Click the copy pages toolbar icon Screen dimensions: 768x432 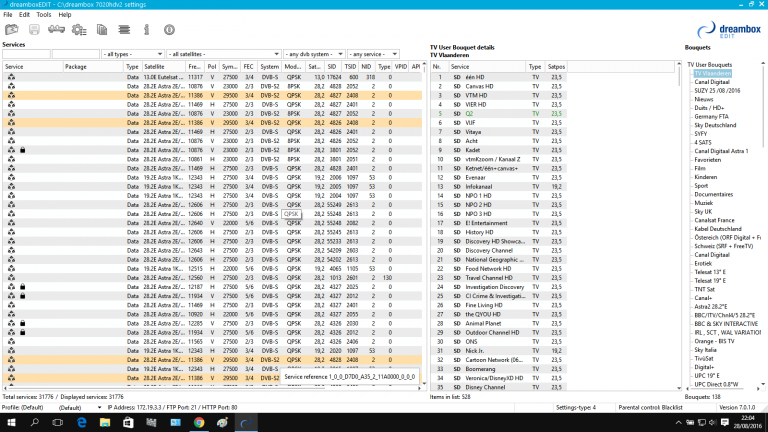103,30
